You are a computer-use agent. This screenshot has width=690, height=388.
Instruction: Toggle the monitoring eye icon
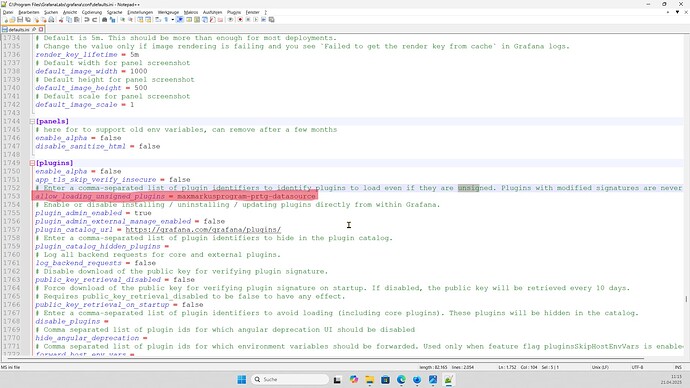point(231,20)
